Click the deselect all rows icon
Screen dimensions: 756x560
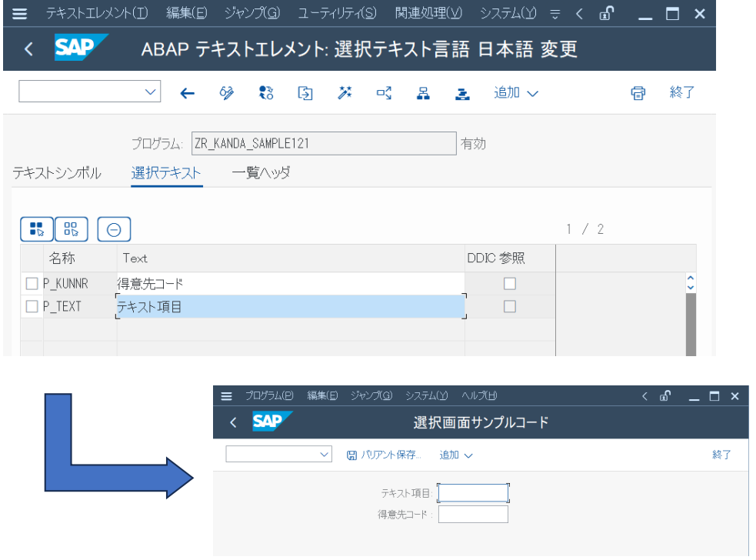pyautogui.click(x=72, y=229)
